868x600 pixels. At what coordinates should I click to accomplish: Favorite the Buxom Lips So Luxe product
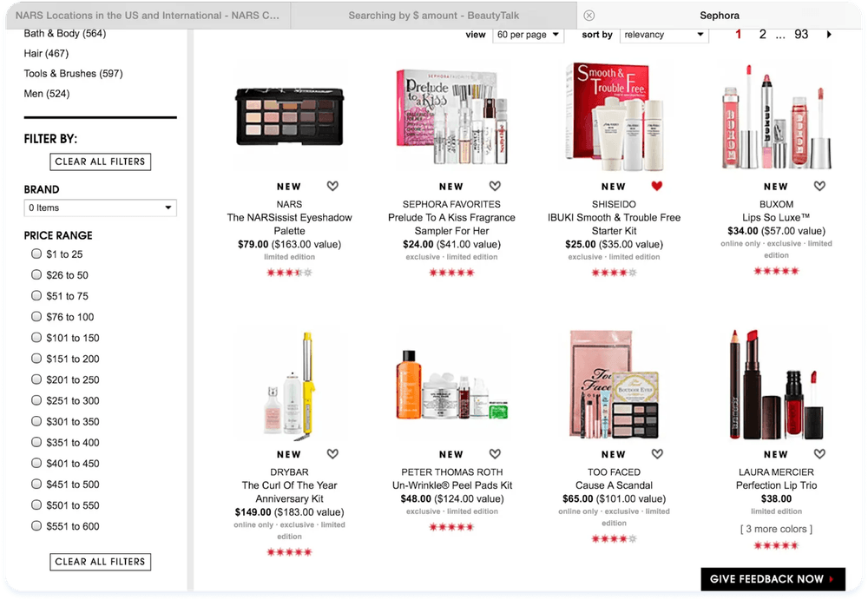click(819, 186)
